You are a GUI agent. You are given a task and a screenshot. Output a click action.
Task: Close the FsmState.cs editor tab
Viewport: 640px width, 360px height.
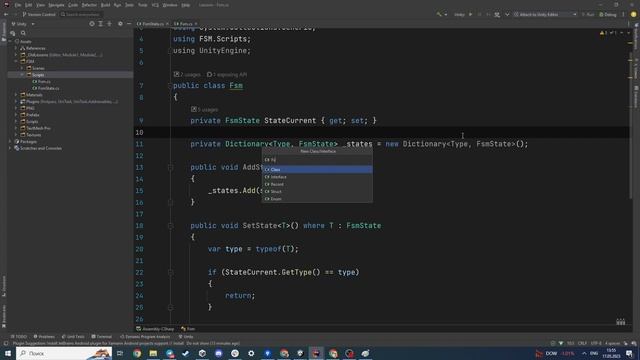[167, 24]
